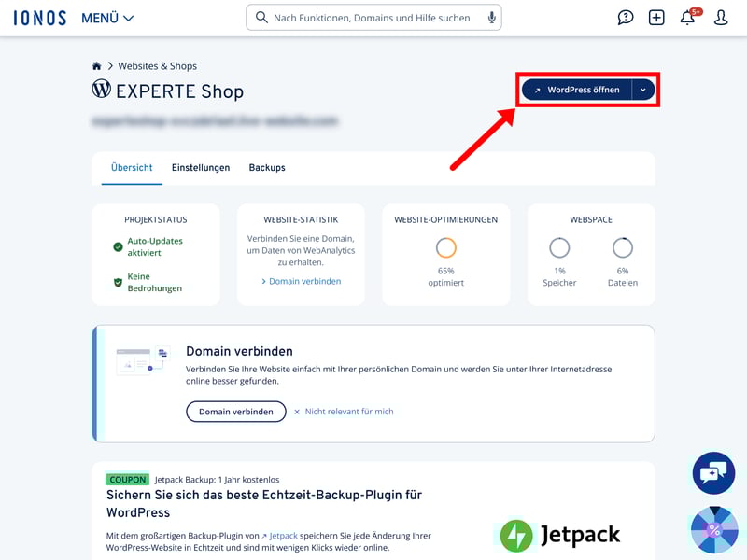747x560 pixels.
Task: Click the Jetpack logo
Action: coord(559,535)
